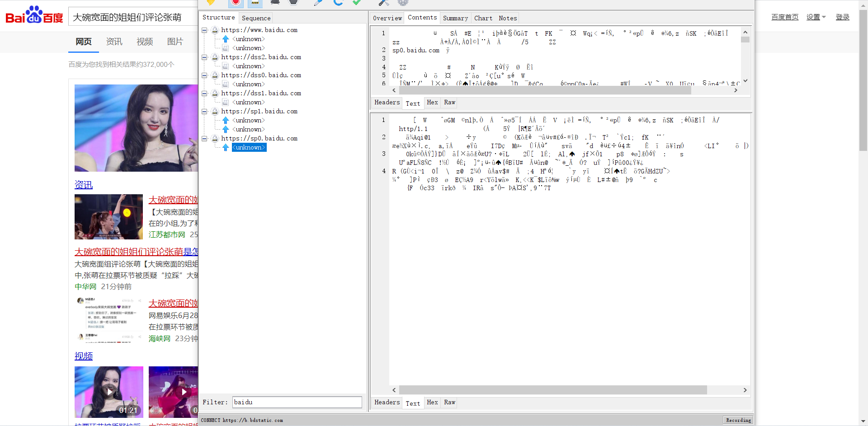Click the pen Compose request icon
The width and height of the screenshot is (868, 426).
coord(318,2)
